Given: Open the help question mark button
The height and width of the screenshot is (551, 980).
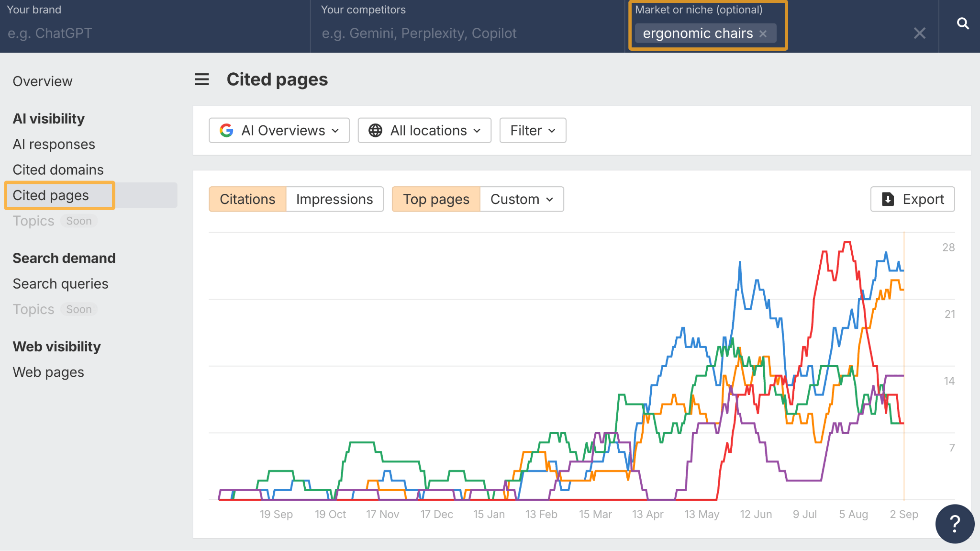Looking at the screenshot, I should coord(955,524).
